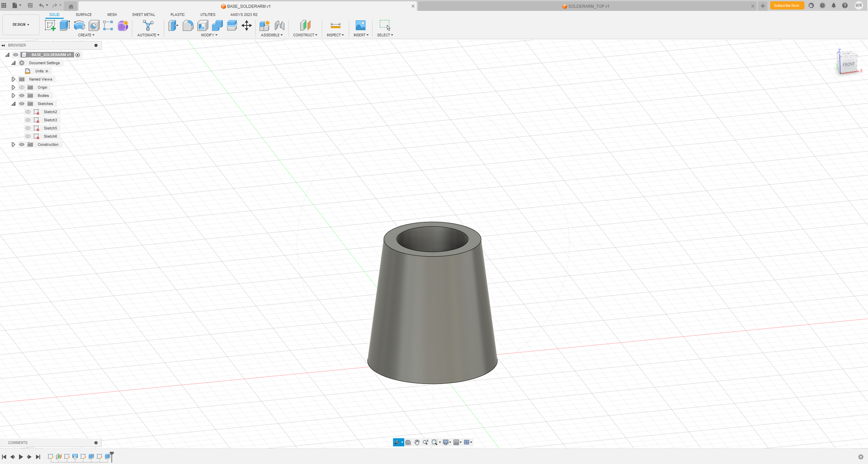Play the timeline

pos(21,457)
